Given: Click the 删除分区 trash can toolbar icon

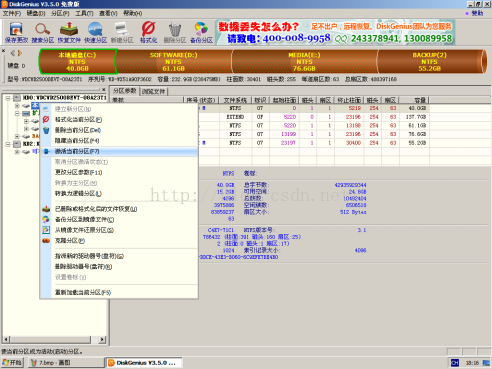Looking at the screenshot, I should (175, 33).
